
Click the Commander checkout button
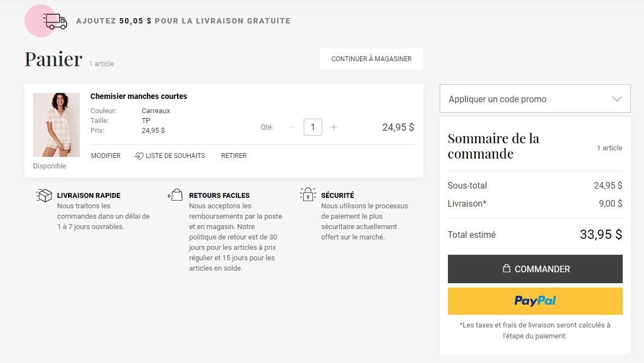point(535,269)
